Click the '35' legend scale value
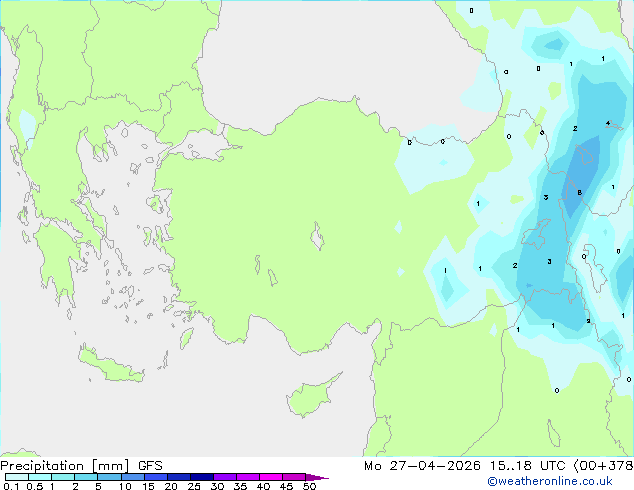This screenshot has height=490, width=634. pos(240,486)
